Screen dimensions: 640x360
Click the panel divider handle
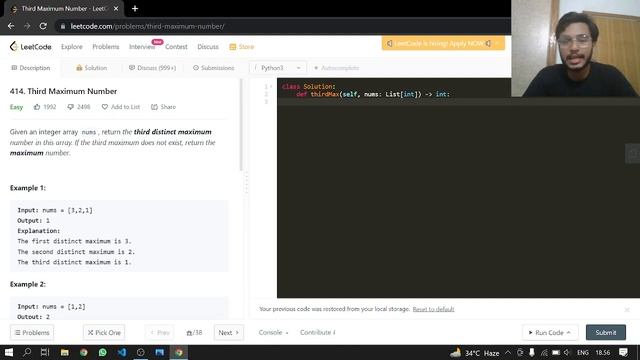tap(246, 182)
